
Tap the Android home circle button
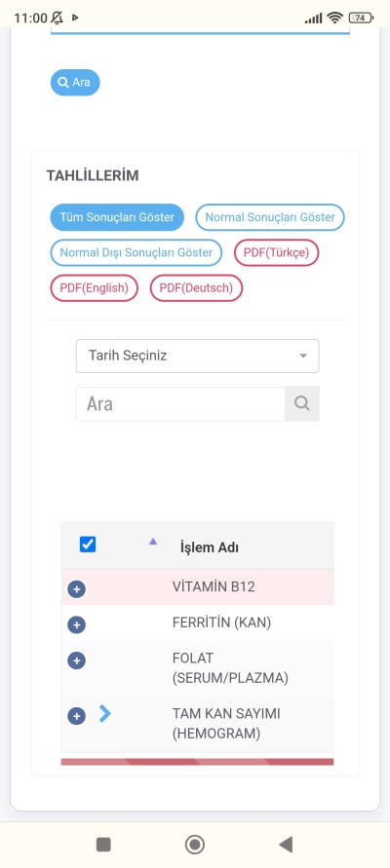point(194,845)
